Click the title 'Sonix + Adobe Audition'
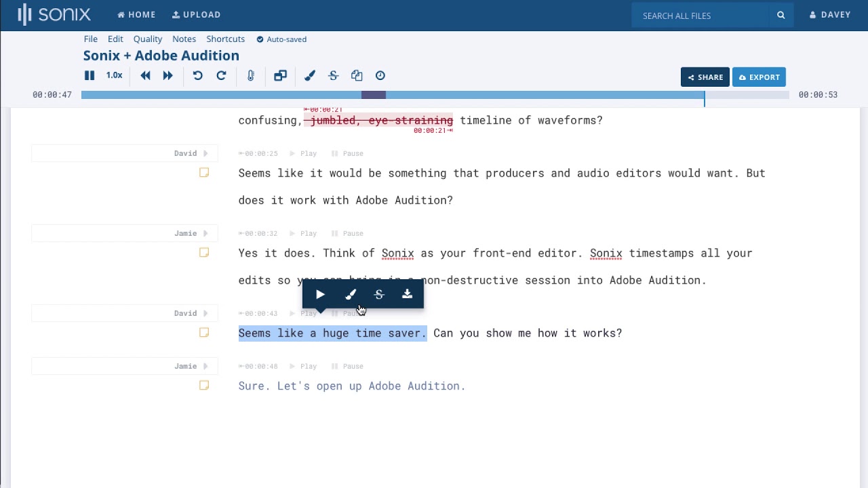 (x=161, y=56)
